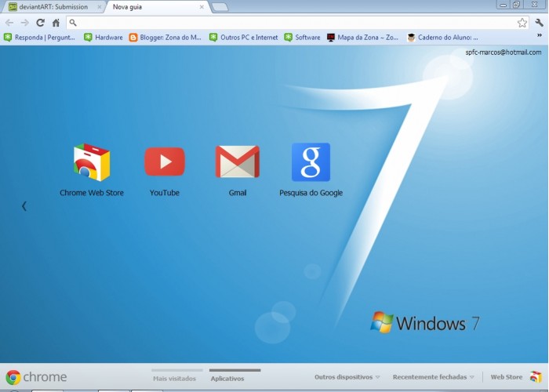Open the Chrome Web Store app
Viewport: 549px width, 392px height.
pos(92,163)
